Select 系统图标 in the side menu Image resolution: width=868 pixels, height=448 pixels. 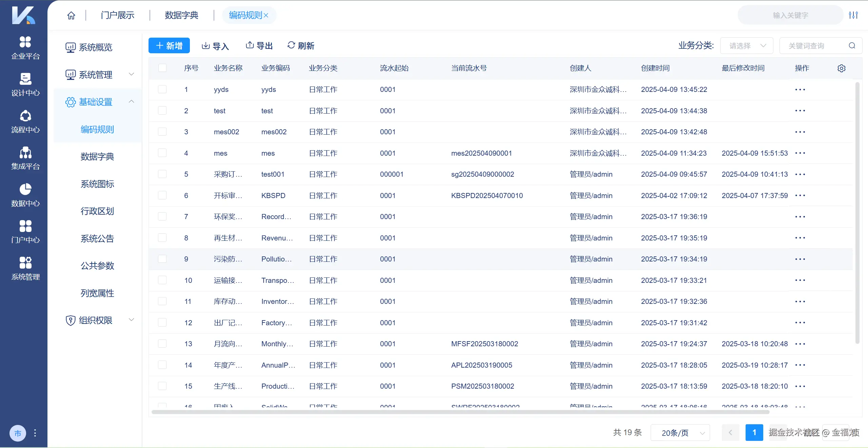click(97, 184)
